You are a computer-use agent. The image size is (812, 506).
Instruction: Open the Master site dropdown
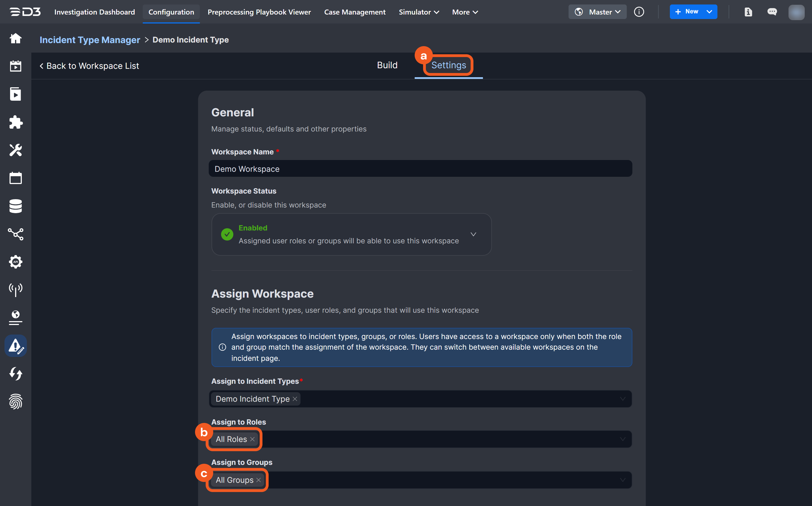tap(597, 12)
